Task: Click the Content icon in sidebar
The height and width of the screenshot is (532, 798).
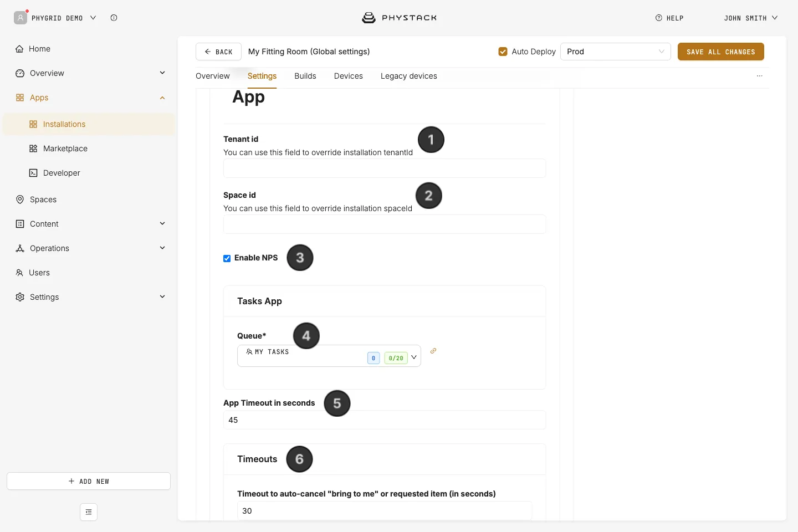Action: 20,224
